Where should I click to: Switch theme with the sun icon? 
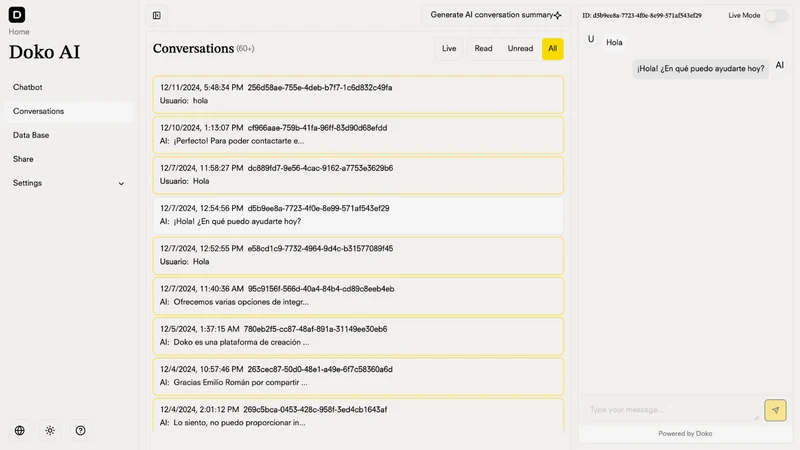(x=50, y=431)
